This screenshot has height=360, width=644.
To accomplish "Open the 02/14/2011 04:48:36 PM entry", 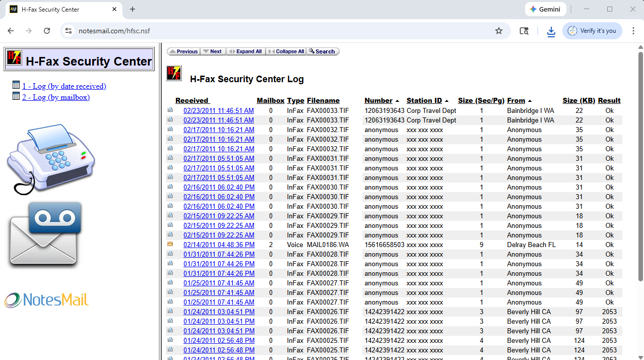I will click(x=219, y=245).
